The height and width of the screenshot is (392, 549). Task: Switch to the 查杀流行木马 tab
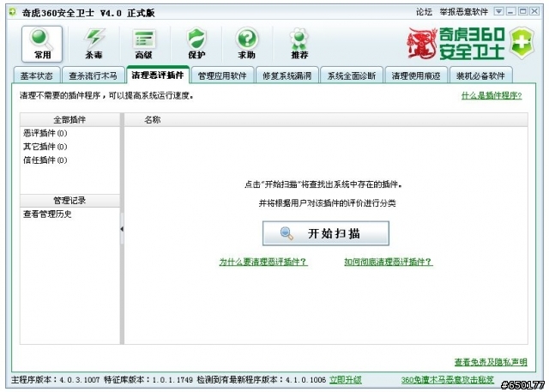pos(93,75)
